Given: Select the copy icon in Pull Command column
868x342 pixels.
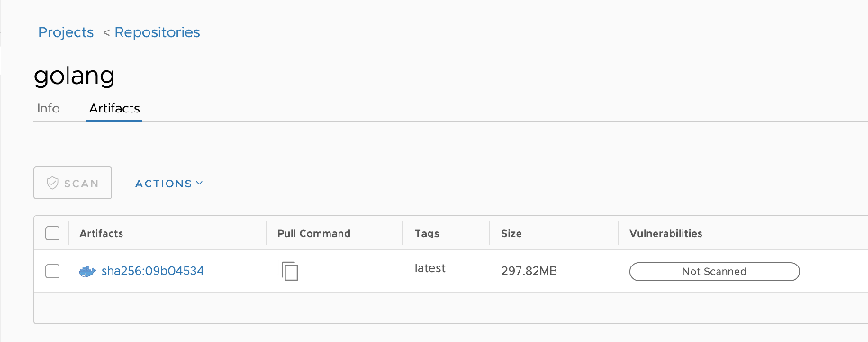Looking at the screenshot, I should [289, 271].
